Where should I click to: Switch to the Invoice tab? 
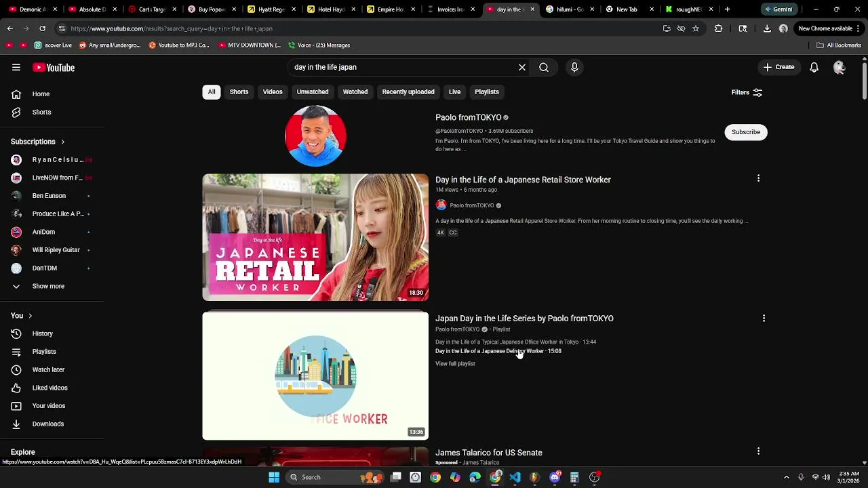pos(450,9)
